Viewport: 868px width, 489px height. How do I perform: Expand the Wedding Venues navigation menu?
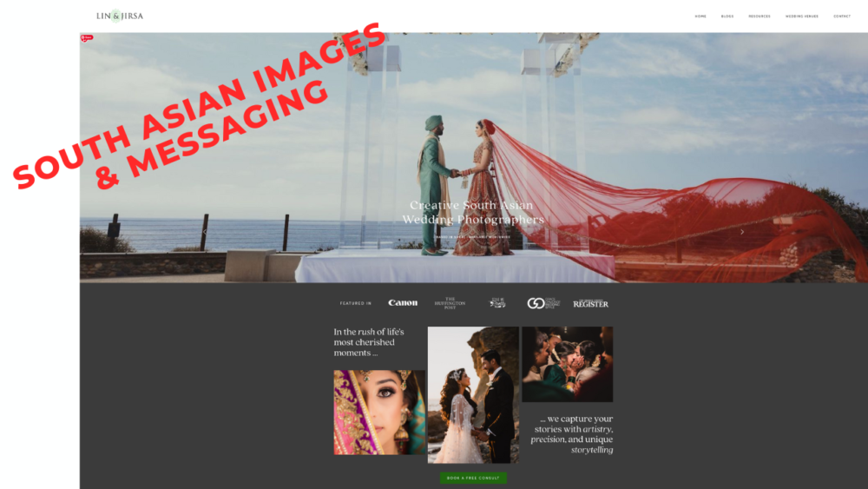coord(802,17)
